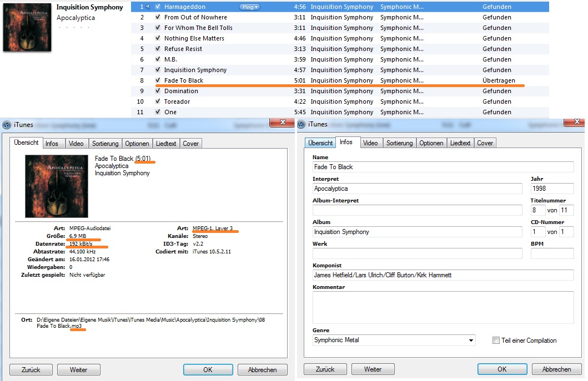
Task: Uncheck the Harmageddon track checkbox
Action: (158, 7)
